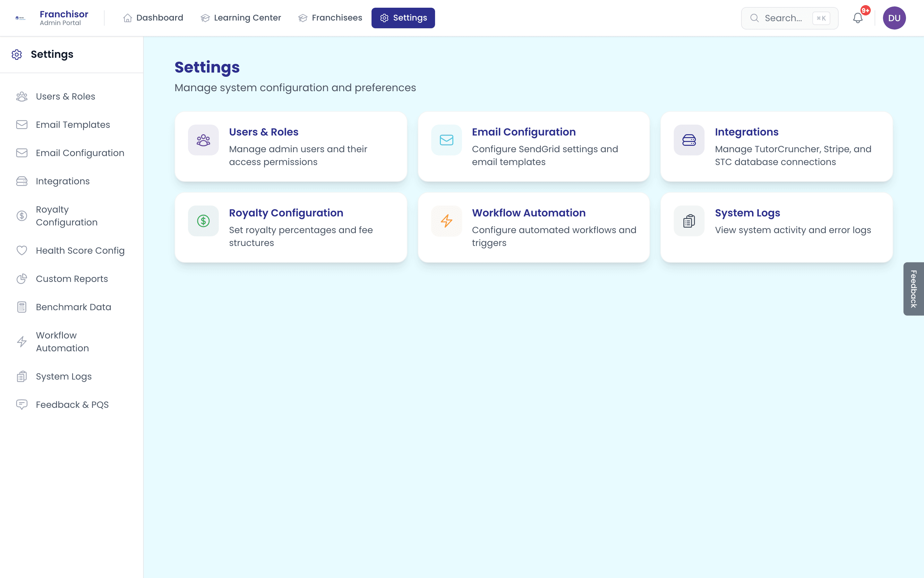Viewport: 924px width, 578px height.
Task: Click the Users & Roles card icon
Action: [x=203, y=140]
